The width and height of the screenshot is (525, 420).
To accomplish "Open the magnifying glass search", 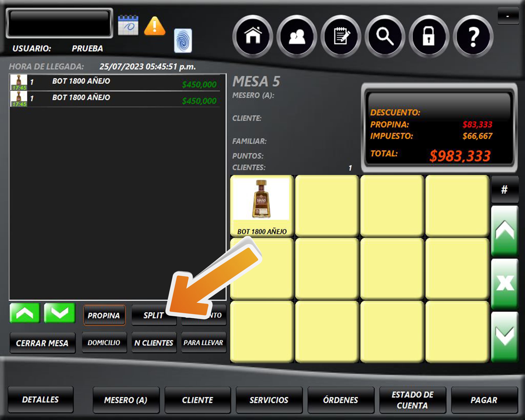I will (385, 37).
